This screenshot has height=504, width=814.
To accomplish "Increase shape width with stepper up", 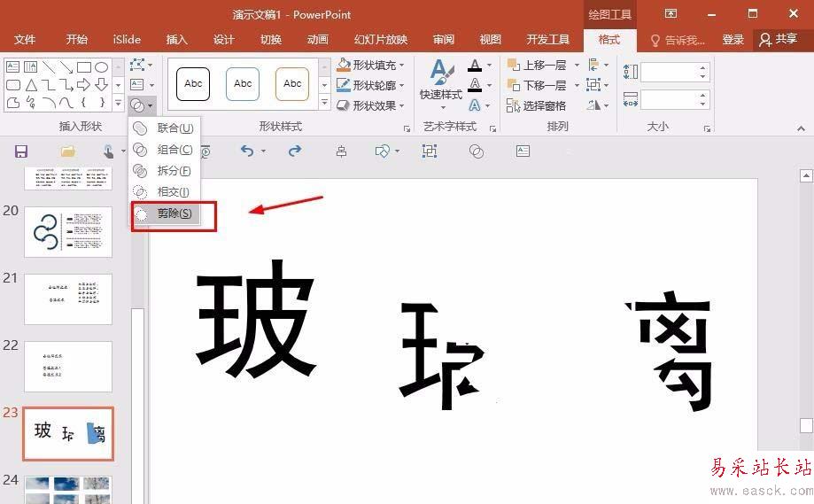I will 702,95.
